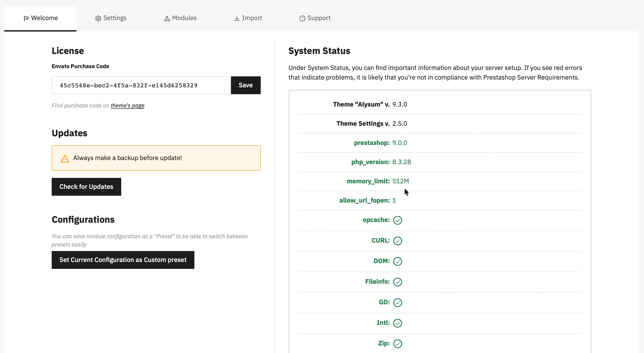Click the CURL checkmark icon
Image resolution: width=644 pixels, height=353 pixels.
coord(397,241)
